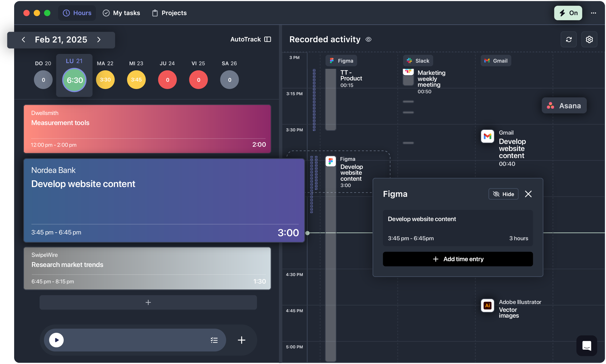606x364 pixels.
Task: Click the chat support bubble in the corner
Action: pos(587,346)
